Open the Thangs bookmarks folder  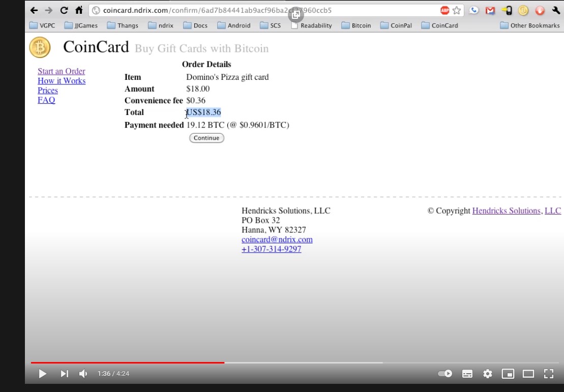pyautogui.click(x=123, y=25)
